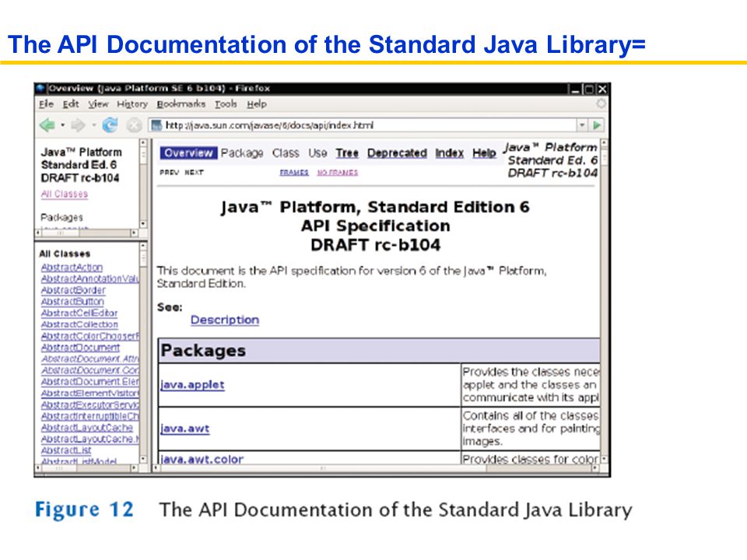Viewport: 747px width, 560px height.
Task: Select the Overview navigation tab
Action: click(188, 153)
